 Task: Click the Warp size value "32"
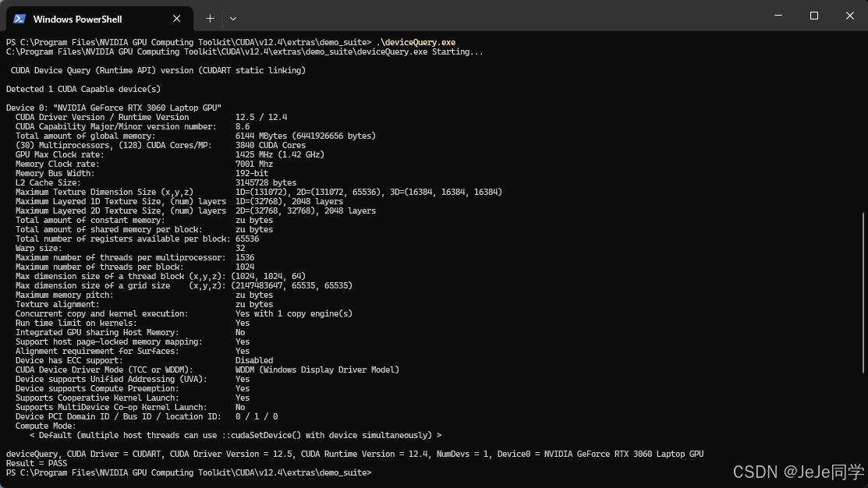pos(240,249)
